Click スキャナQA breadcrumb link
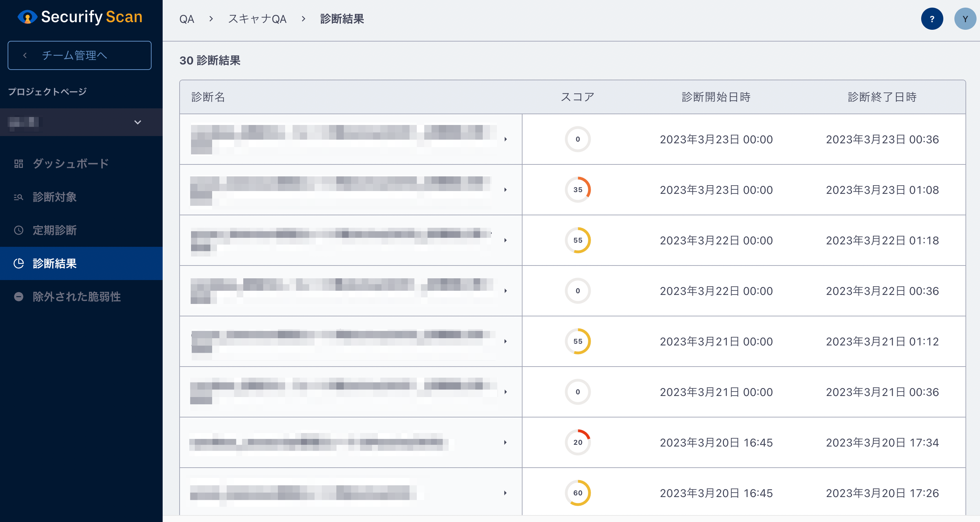The width and height of the screenshot is (980, 522). coord(257,19)
